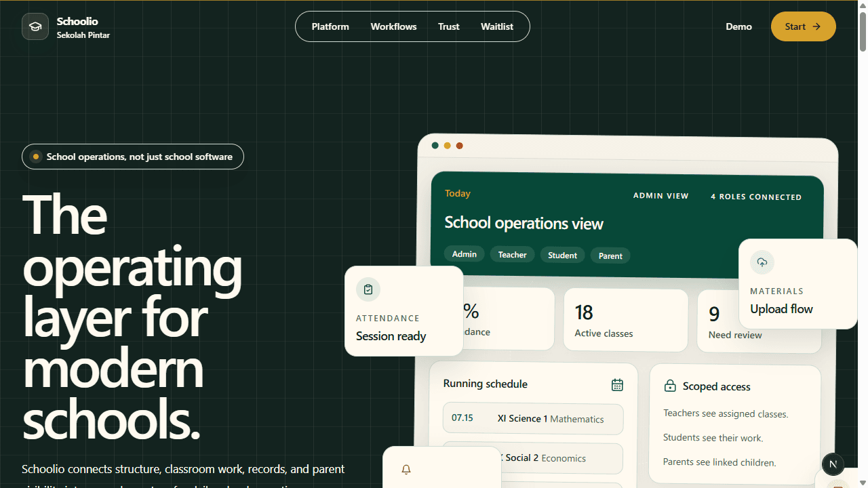Click the materials cloud upload icon

tap(762, 262)
